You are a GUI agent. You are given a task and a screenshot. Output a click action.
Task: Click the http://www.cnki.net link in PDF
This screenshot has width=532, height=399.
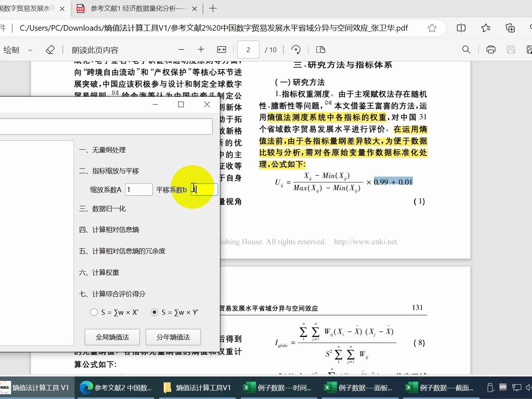pos(365,242)
